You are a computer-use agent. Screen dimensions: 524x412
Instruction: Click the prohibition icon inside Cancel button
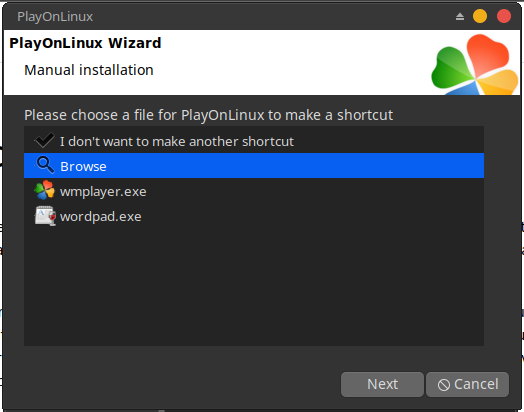pyautogui.click(x=444, y=385)
